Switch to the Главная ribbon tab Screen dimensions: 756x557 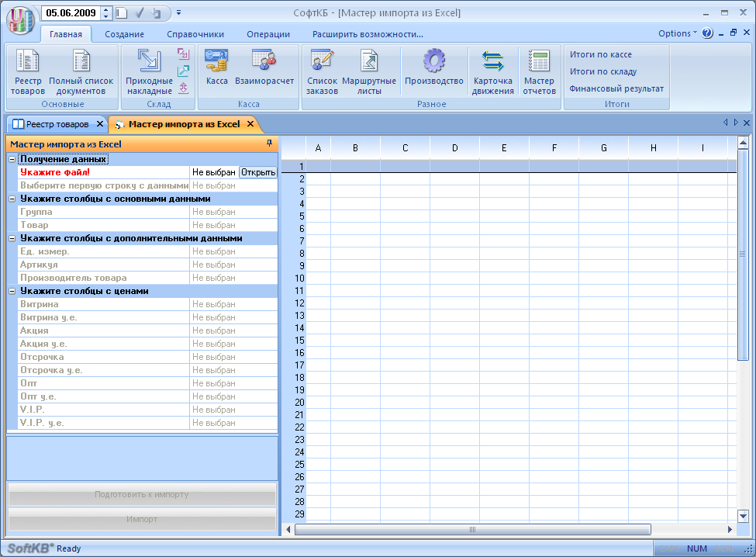(x=66, y=34)
